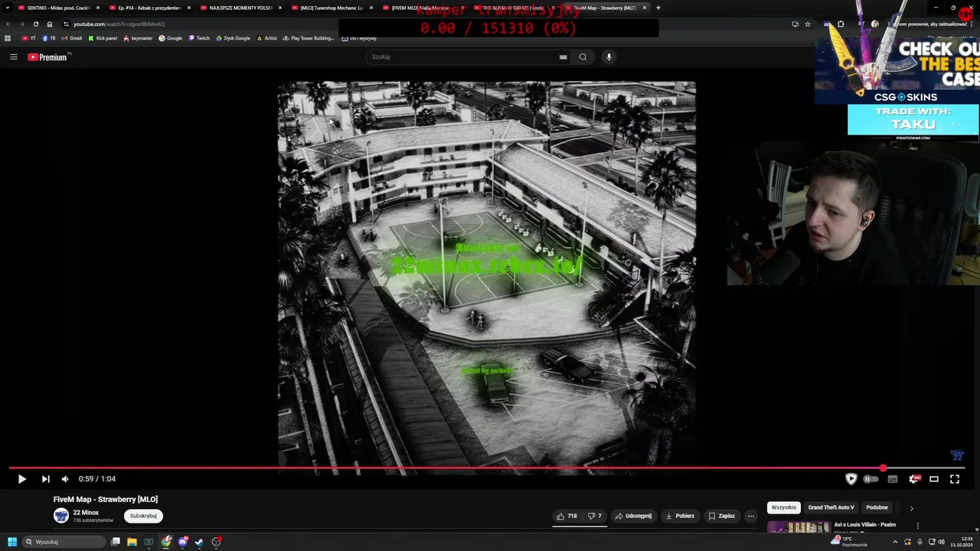980x551 pixels.
Task: Toggle the autoplay switch in the player
Action: pos(871,479)
